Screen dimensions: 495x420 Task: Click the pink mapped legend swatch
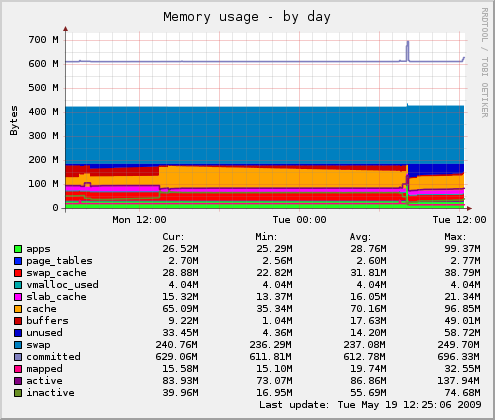coord(18,369)
